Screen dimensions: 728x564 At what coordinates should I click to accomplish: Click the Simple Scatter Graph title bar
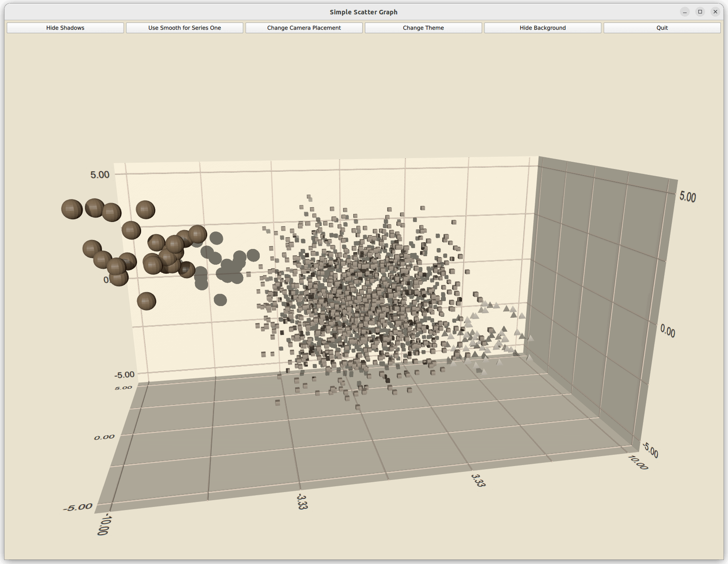[363, 12]
